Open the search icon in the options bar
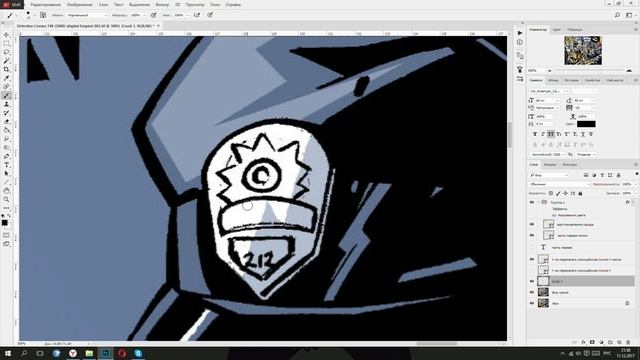640x360 pixels. click(617, 15)
